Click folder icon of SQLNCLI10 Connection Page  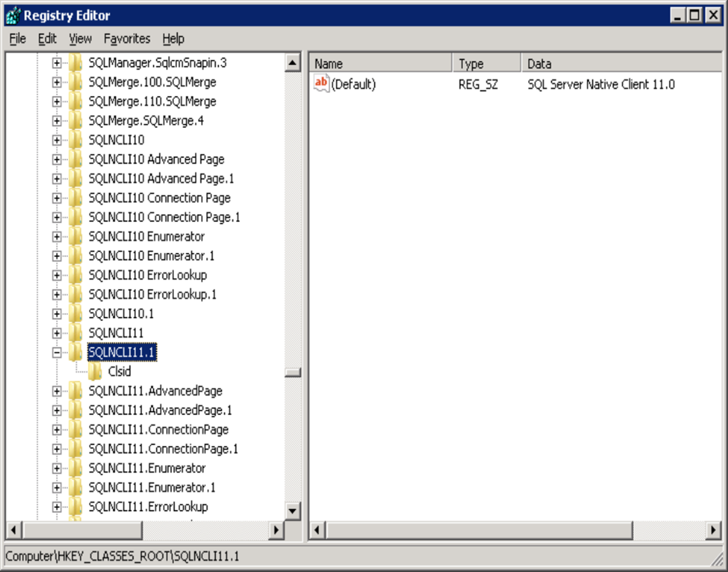pyautogui.click(x=75, y=198)
